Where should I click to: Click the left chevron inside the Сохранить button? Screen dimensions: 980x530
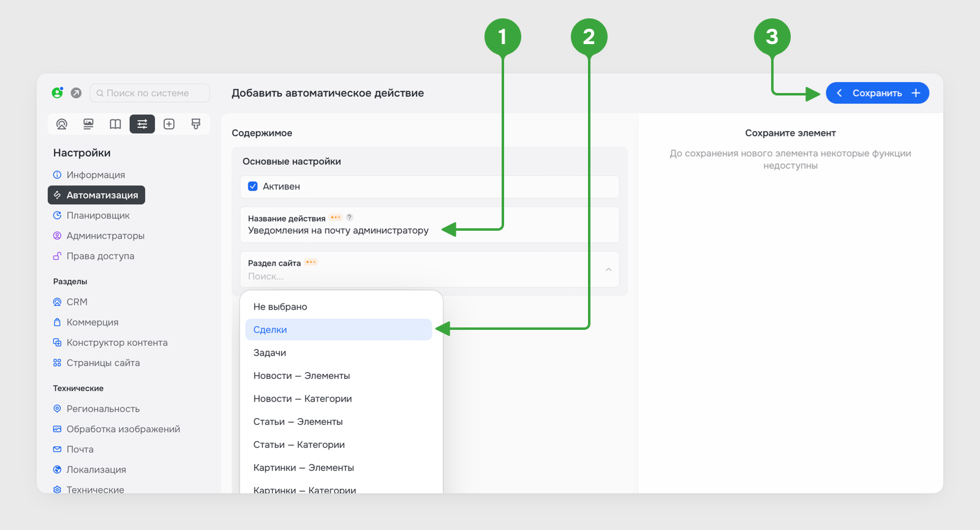tap(839, 93)
